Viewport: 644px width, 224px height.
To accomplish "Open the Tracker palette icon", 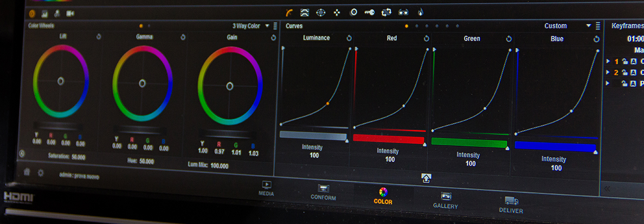I will click(337, 12).
